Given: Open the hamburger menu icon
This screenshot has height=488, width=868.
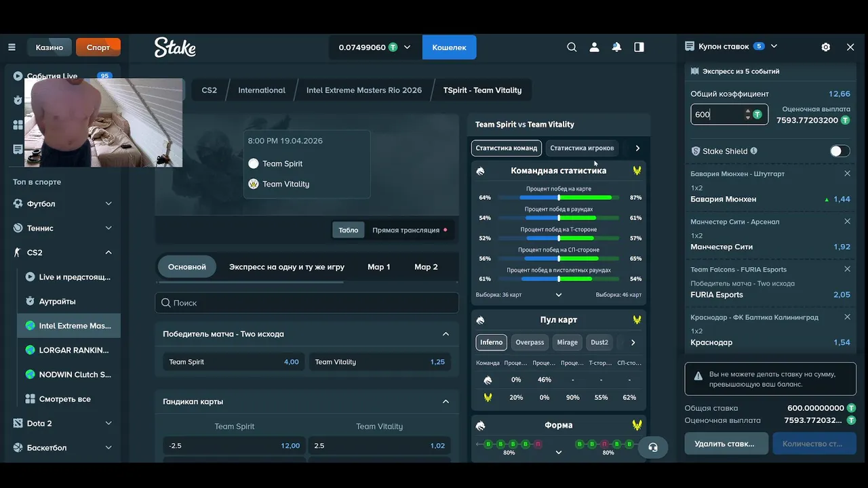Looking at the screenshot, I should 12,47.
